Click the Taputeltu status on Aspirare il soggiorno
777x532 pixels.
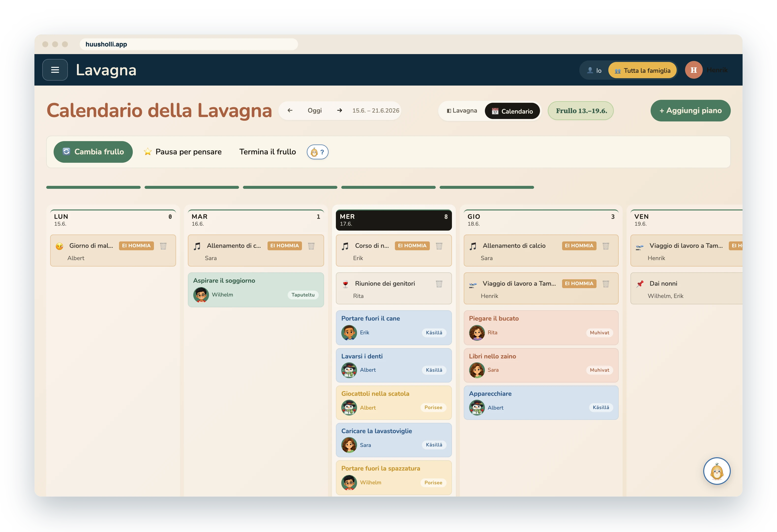pos(303,295)
